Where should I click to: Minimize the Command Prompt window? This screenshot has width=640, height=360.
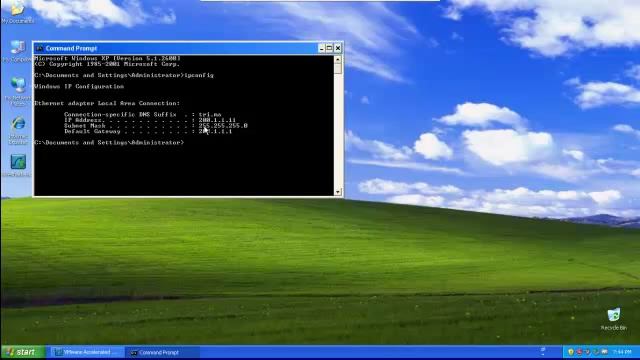(x=321, y=48)
